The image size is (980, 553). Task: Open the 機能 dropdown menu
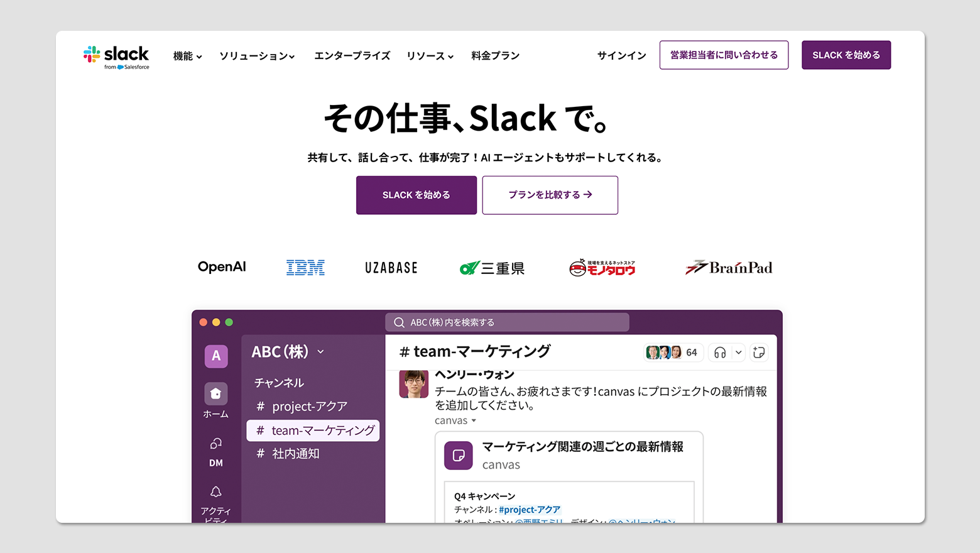point(188,56)
